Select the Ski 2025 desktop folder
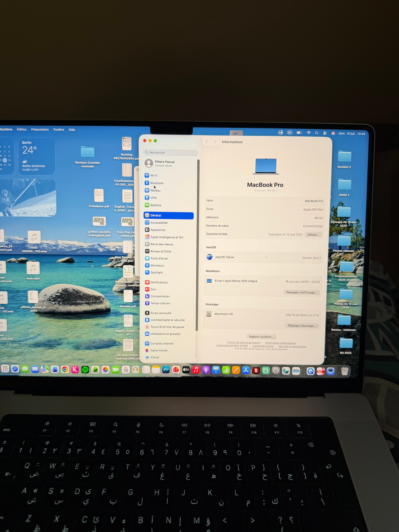The height and width of the screenshot is (532, 399). [x=346, y=346]
